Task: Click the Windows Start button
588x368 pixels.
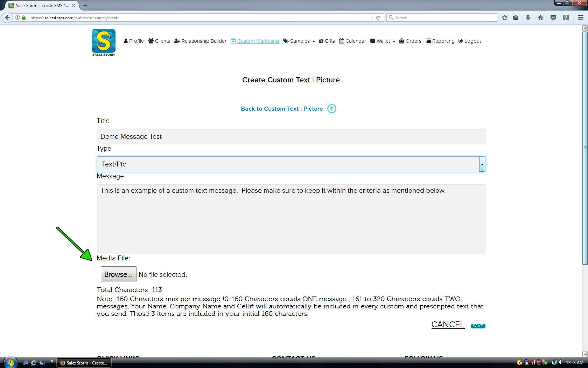Action: [x=10, y=362]
